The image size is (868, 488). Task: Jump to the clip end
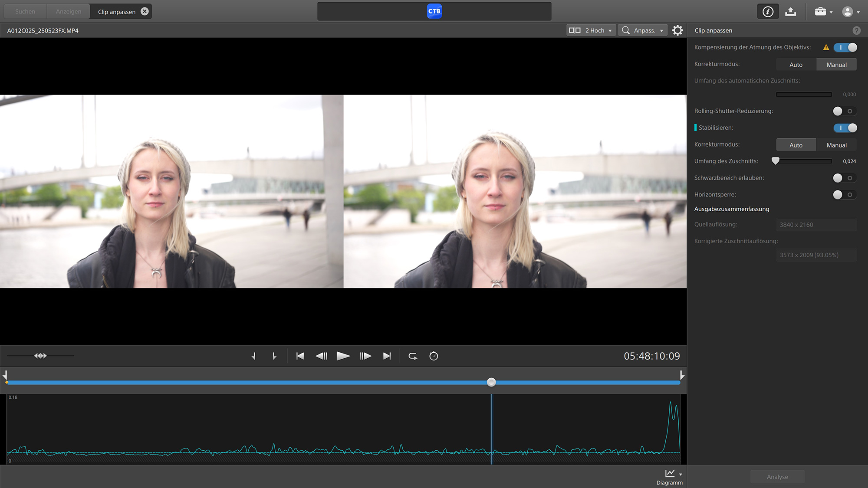tap(387, 356)
